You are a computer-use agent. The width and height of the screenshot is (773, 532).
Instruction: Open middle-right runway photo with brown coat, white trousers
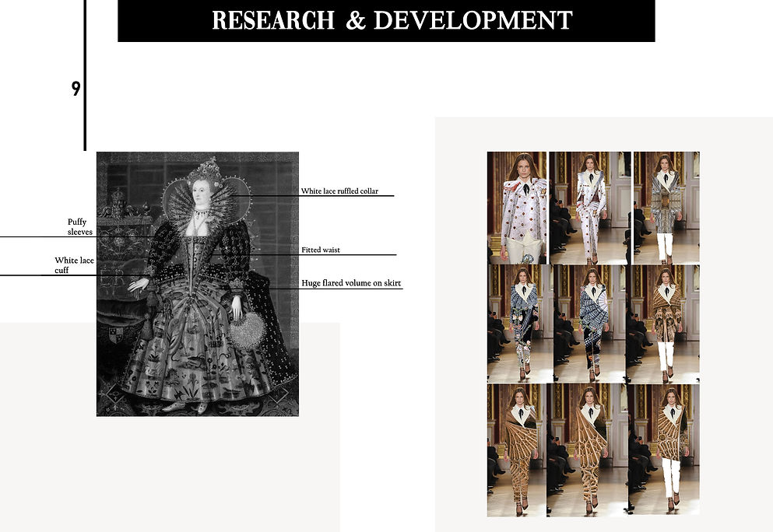(x=663, y=324)
